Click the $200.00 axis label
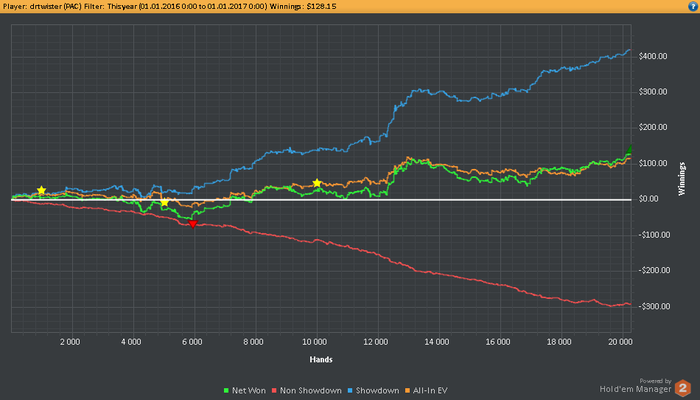This screenshot has width=700, height=400. click(x=653, y=128)
